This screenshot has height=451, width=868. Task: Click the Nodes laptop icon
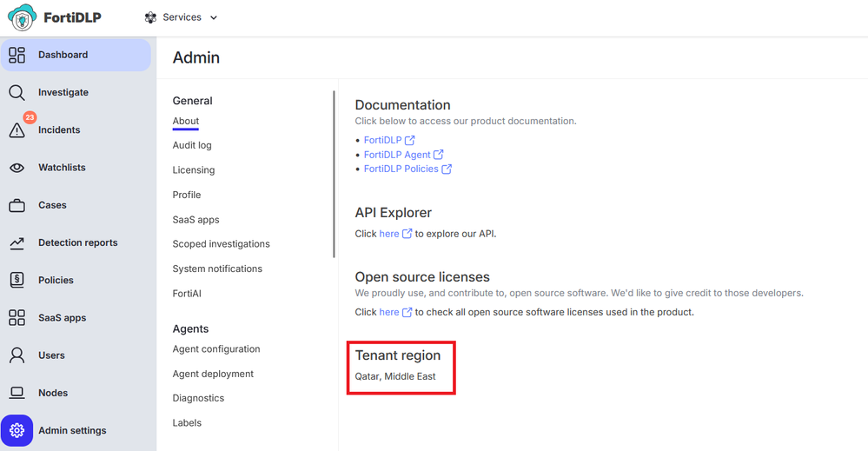(x=17, y=393)
